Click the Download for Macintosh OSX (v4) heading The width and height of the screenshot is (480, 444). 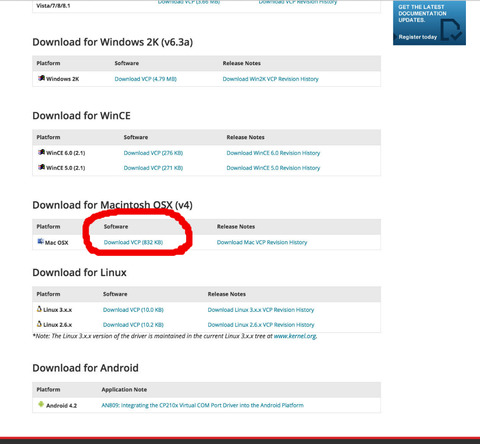[112, 205]
